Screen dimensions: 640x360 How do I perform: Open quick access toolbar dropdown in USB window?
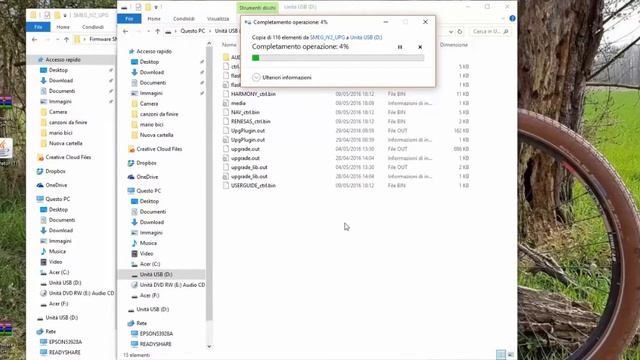[156, 7]
